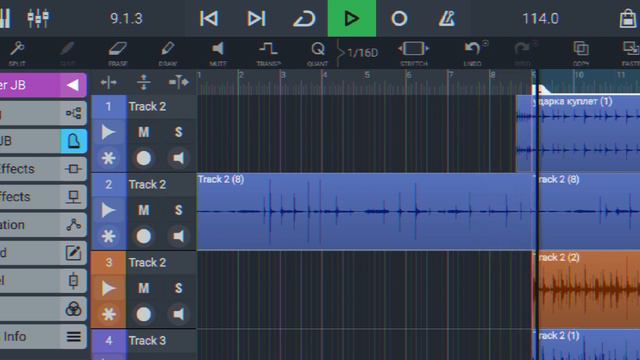Select the Stretch tool
The image size is (640, 360).
[x=413, y=53]
